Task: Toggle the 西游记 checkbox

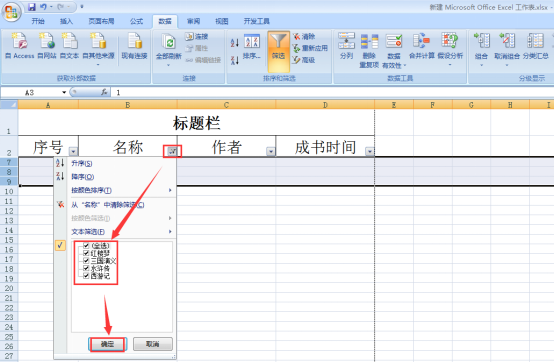Action: 86,276
